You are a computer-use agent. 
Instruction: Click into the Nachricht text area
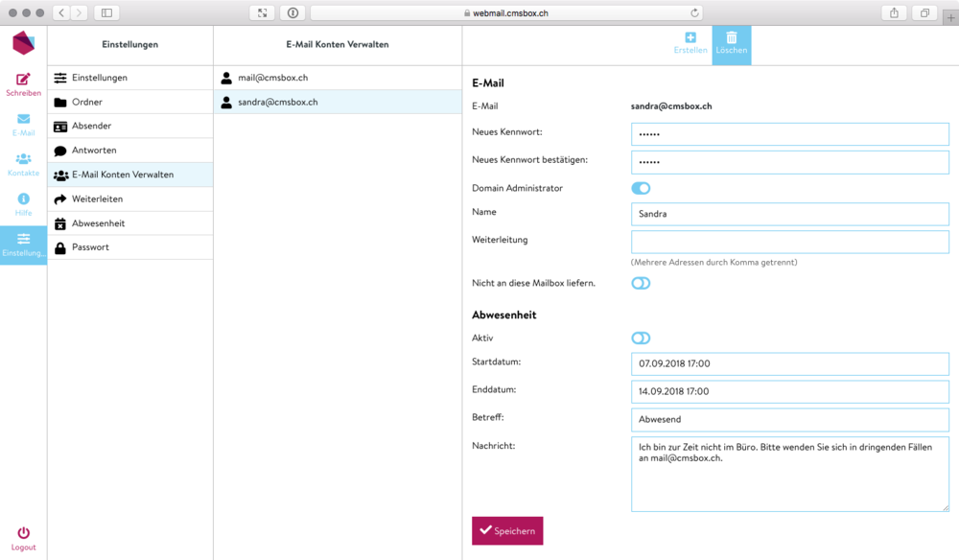pyautogui.click(x=789, y=474)
